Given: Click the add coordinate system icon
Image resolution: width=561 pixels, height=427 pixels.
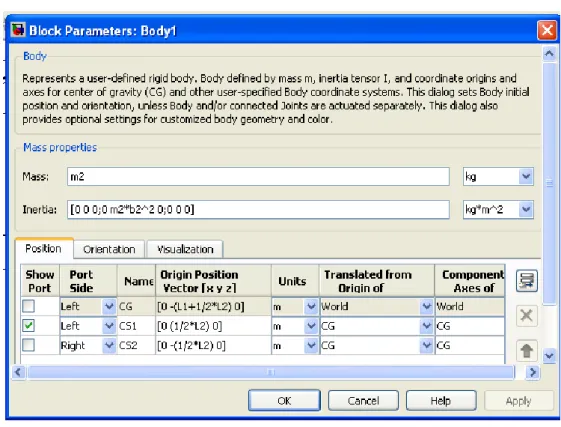Looking at the screenshot, I should (x=527, y=281).
